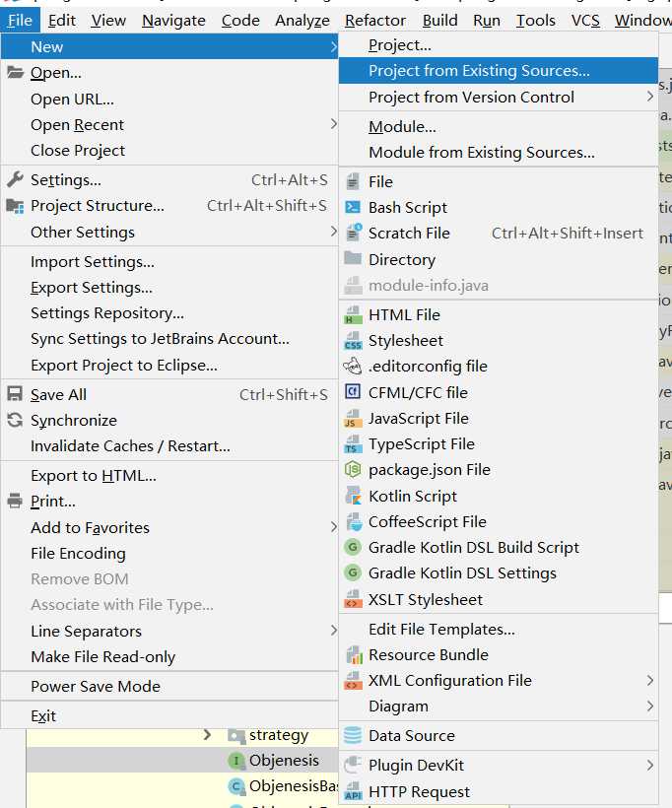Screen dimensions: 672x808
Task: Select the strategy package in project tree
Action: tap(279, 734)
